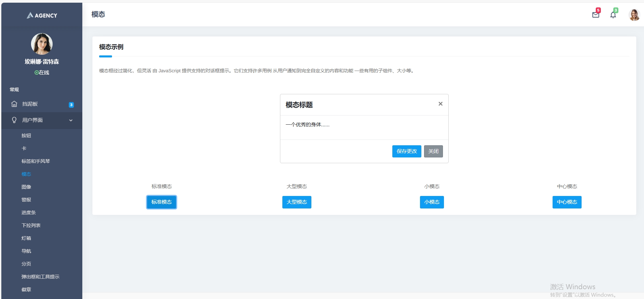
Task: Click the lightbulb icon beside 用户界面
Action: (x=14, y=120)
